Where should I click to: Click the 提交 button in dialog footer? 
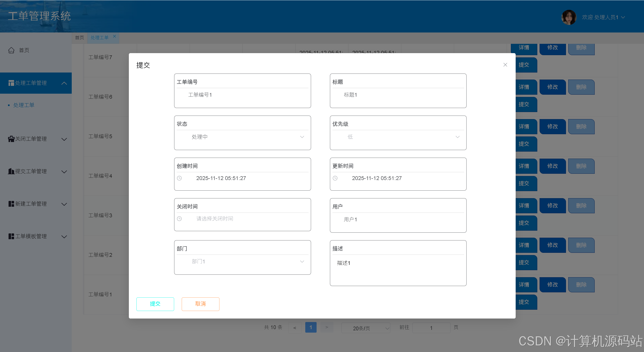pos(155,304)
